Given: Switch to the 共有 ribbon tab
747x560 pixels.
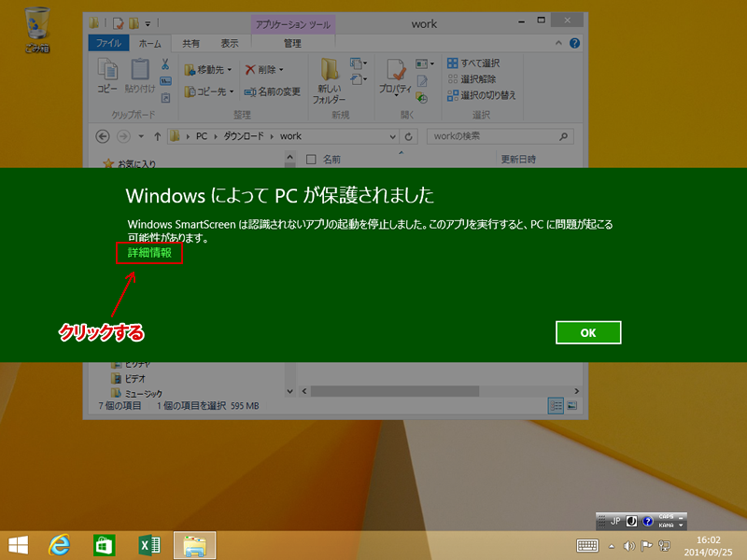Looking at the screenshot, I should 190,43.
